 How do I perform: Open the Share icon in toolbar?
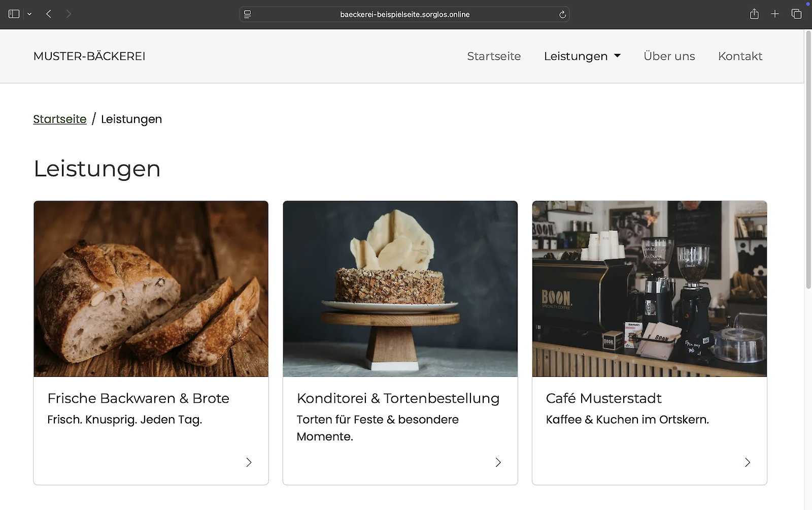[x=754, y=14]
